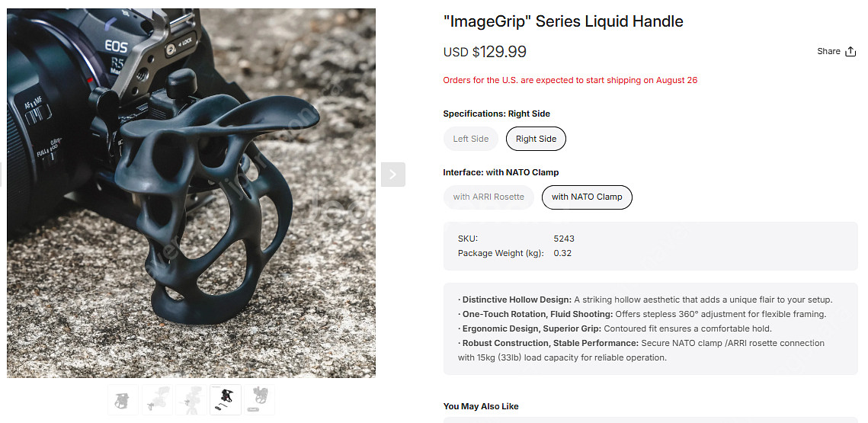Select the fourth thumbnail showing package contents
The width and height of the screenshot is (868, 423).
[226, 399]
